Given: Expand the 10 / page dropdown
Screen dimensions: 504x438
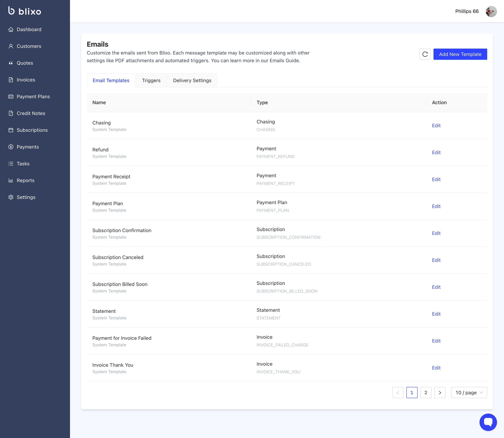Looking at the screenshot, I should tap(469, 393).
